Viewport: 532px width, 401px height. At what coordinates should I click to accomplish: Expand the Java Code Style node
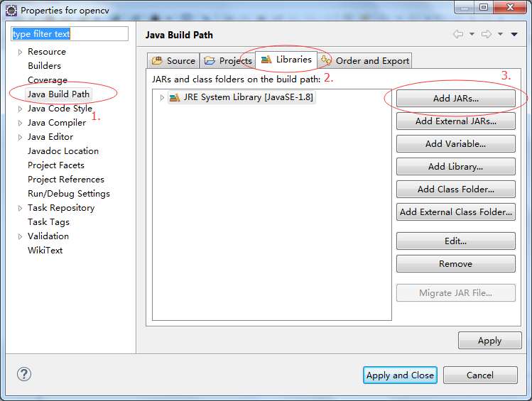point(20,109)
